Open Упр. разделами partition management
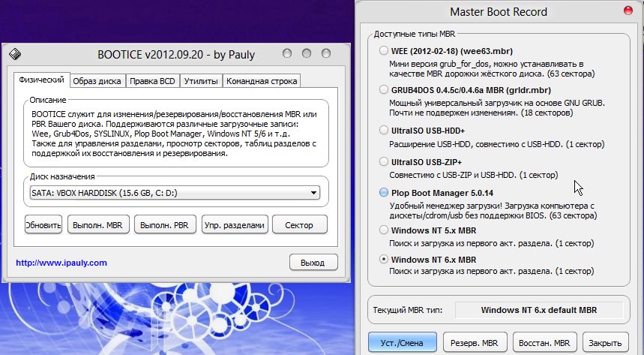The height and width of the screenshot is (355, 644). (235, 224)
